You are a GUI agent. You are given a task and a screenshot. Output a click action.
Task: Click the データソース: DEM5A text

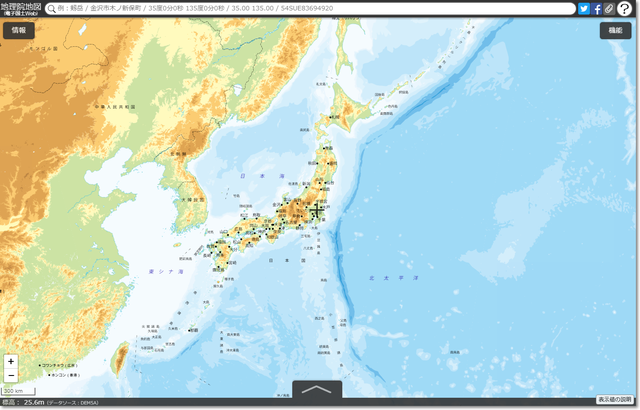(x=73, y=402)
